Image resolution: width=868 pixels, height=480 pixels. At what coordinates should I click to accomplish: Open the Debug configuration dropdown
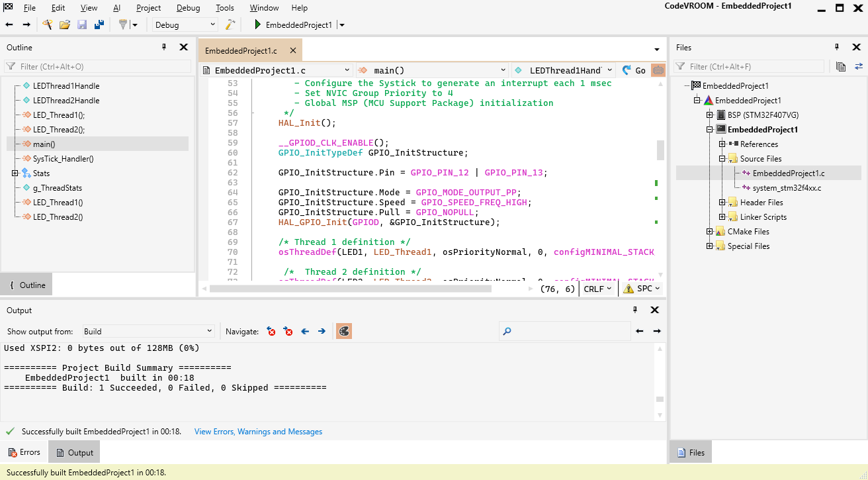(x=185, y=24)
